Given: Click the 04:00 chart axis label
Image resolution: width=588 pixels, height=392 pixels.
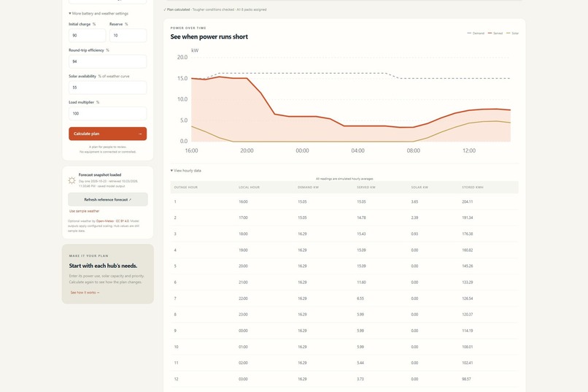Looking at the screenshot, I should (x=357, y=151).
